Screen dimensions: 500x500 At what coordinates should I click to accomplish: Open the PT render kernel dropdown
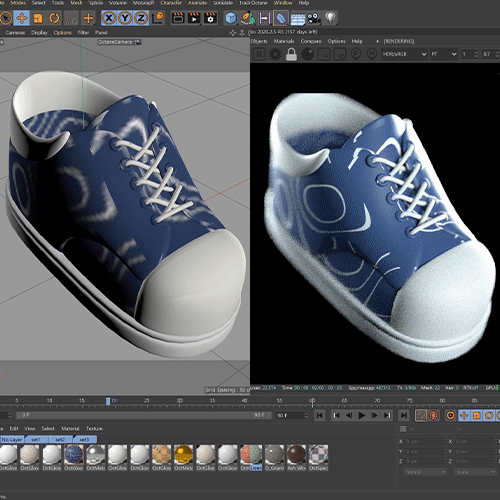click(x=443, y=54)
